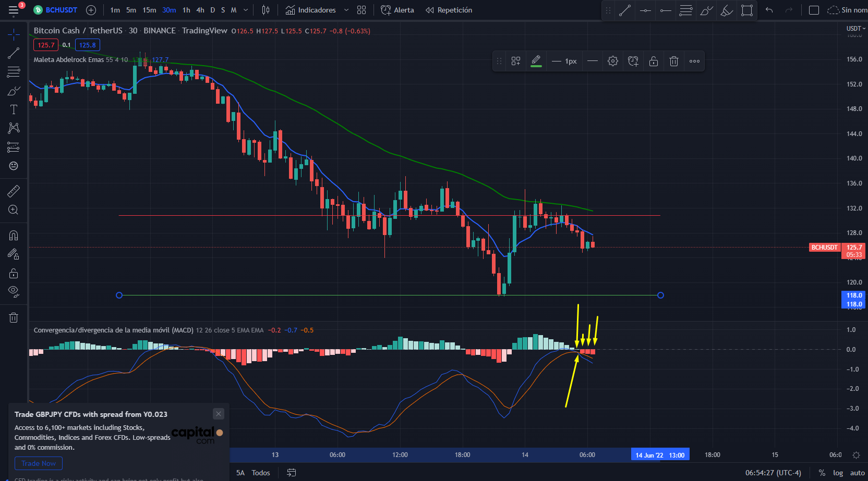Toggle lock on selected drawing
The image size is (868, 481).
pos(654,61)
